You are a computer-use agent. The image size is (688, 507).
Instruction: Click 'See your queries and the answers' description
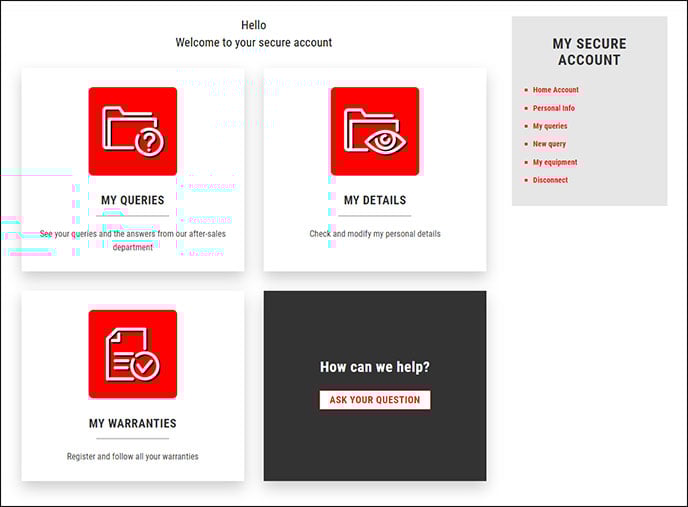coord(133,240)
